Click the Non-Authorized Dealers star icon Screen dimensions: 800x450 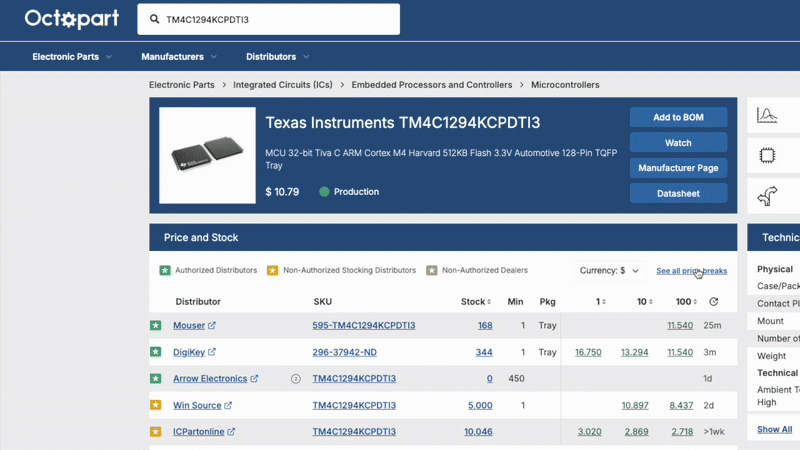432,270
